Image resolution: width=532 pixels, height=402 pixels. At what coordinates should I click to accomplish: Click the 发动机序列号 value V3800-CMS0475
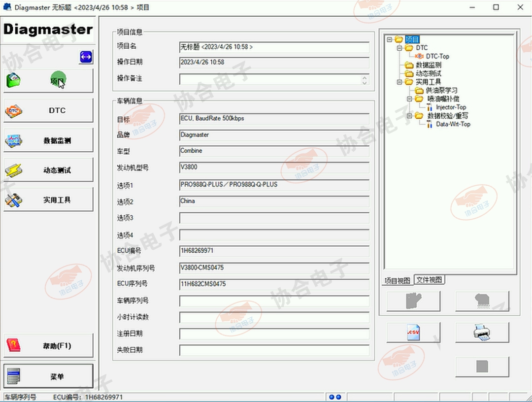(x=274, y=268)
